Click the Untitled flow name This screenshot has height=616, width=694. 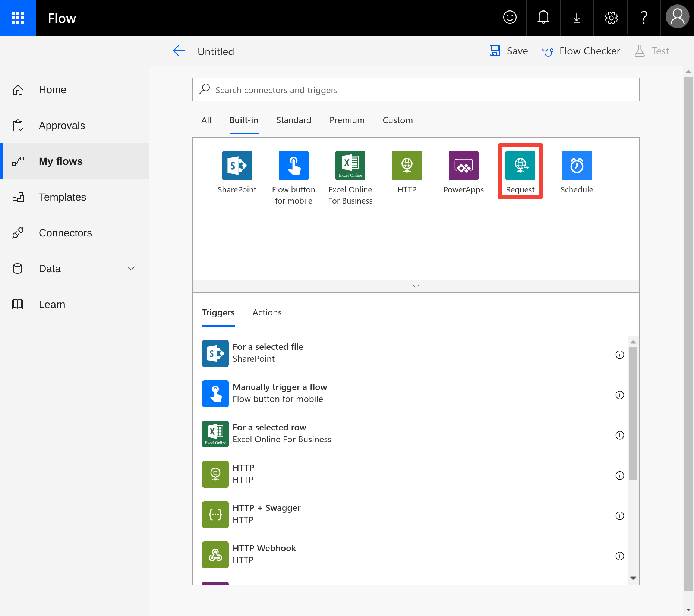pos(216,51)
